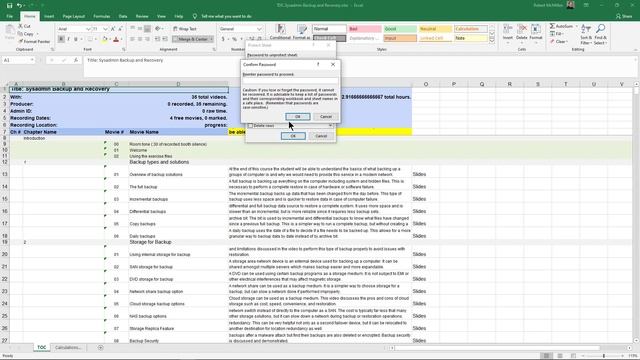
Task: Open Format as Table
Action: [x=302, y=32]
